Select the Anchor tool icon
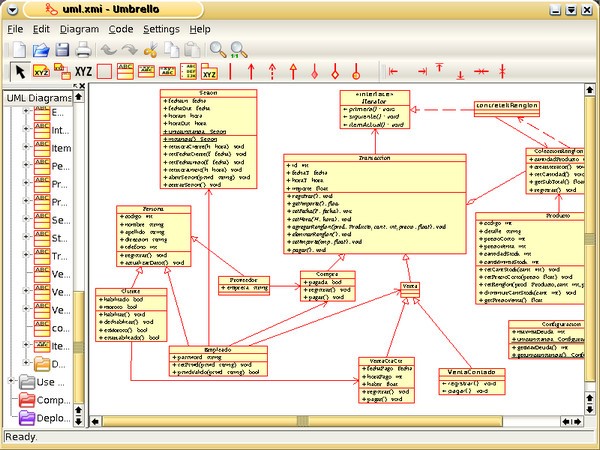 tap(62, 71)
